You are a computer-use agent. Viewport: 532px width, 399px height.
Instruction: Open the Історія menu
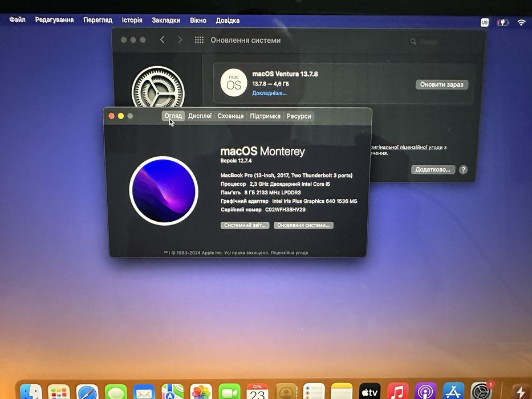tap(132, 20)
